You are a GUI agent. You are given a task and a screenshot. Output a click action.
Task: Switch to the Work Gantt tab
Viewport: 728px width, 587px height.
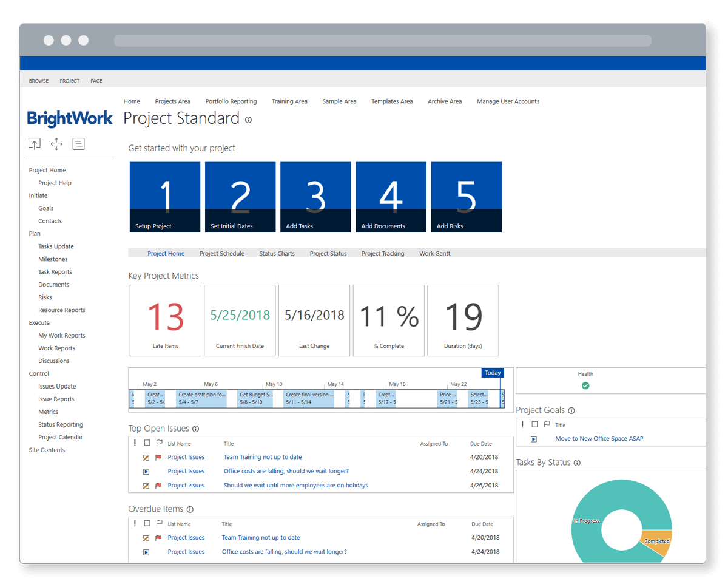coord(435,254)
